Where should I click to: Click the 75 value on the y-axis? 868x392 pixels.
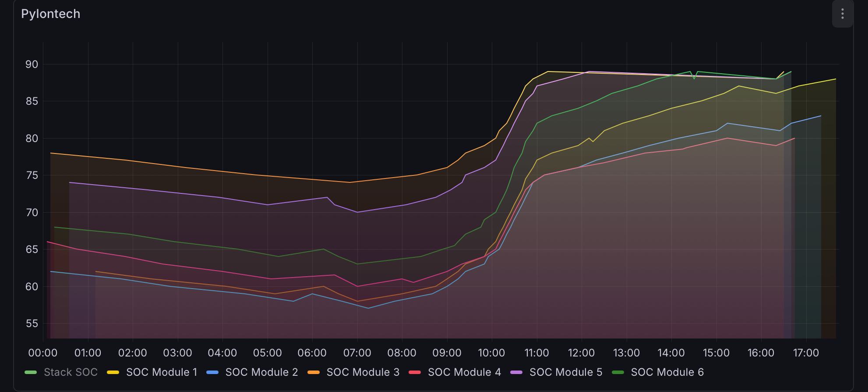pos(32,175)
